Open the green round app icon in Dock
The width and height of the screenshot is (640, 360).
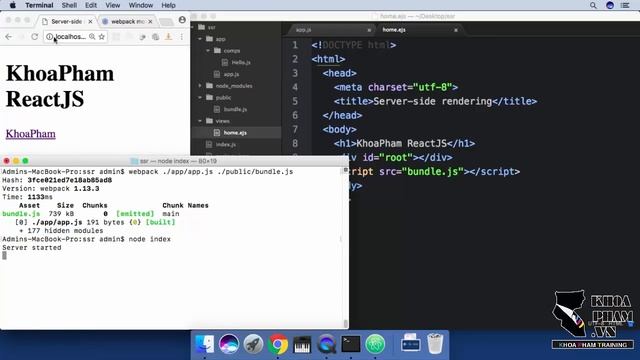375,344
